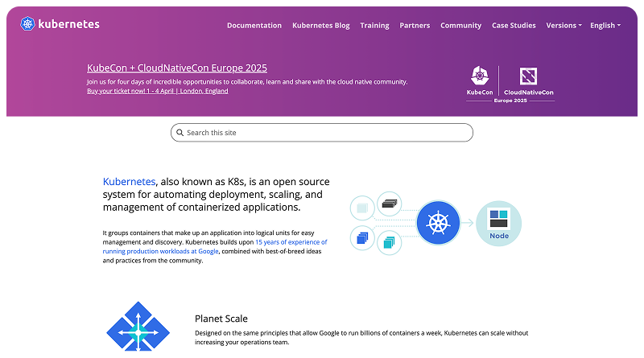Click the magnifier search icon
The height and width of the screenshot is (358, 644).
180,133
